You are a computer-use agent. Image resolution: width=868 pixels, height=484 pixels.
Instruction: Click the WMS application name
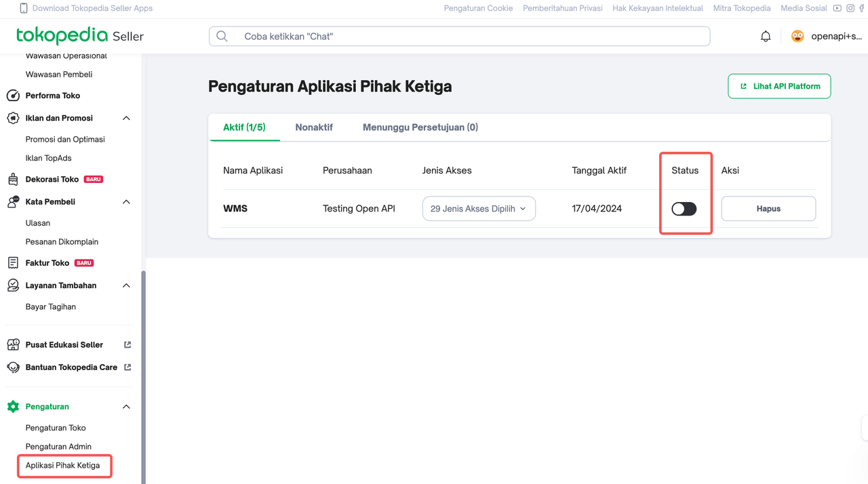(x=235, y=209)
